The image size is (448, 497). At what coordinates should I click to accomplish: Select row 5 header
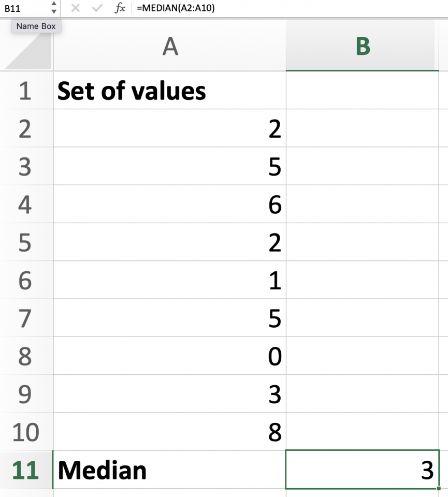point(25,243)
